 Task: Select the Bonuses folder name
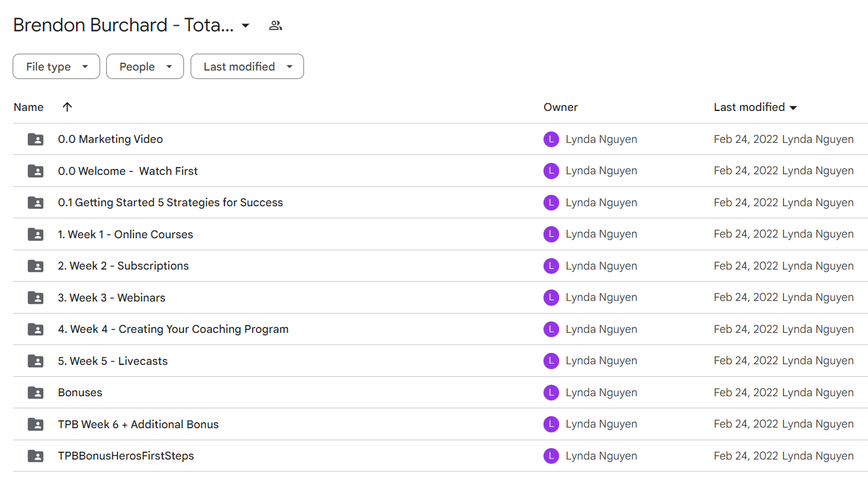click(80, 393)
